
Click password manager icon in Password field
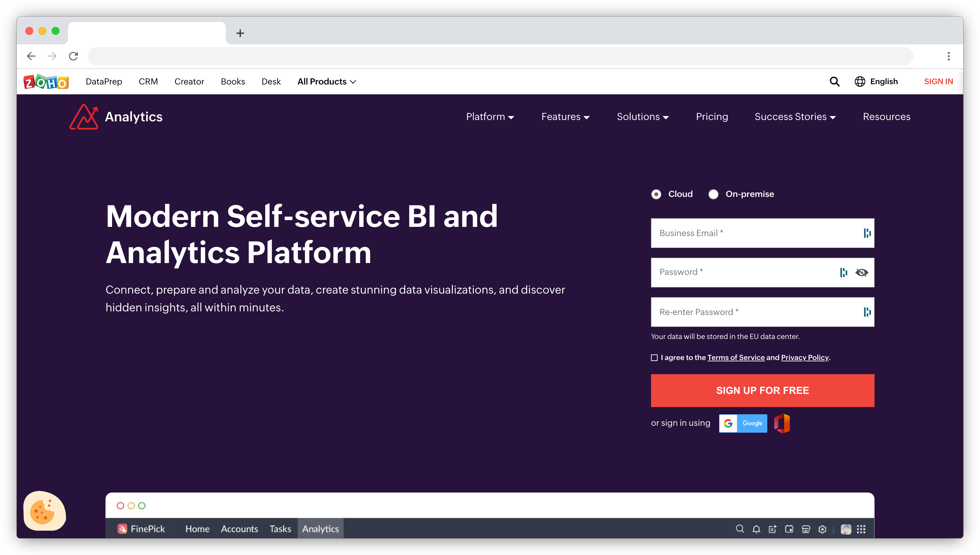[843, 272]
